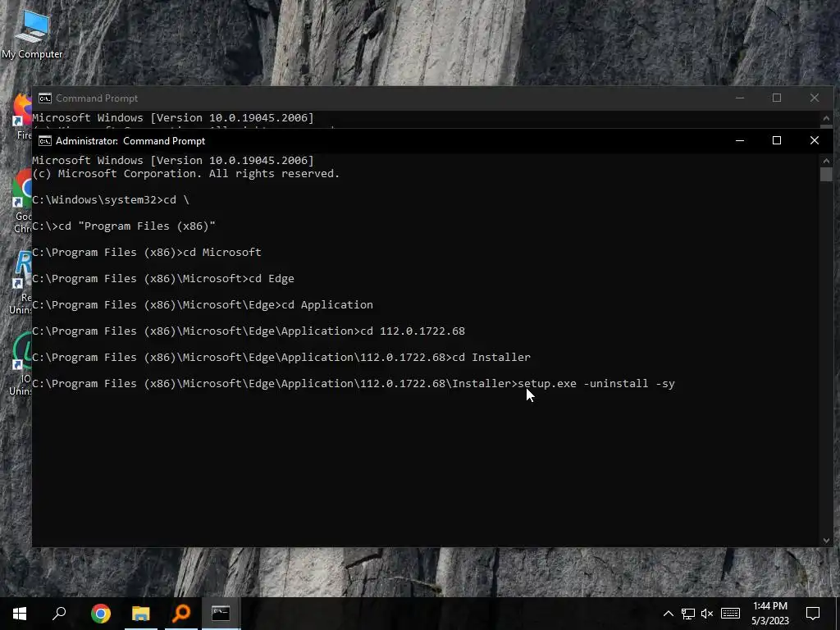The image size is (840, 630).
Task: Click the Administrator Command Prompt title icon
Action: point(45,141)
